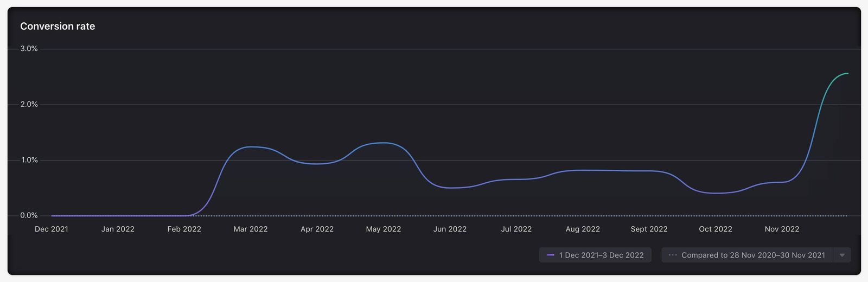Toggle the Compared to 28 Nov 2020–30 Nov 2021 series
The height and width of the screenshot is (282, 868).
click(747, 255)
